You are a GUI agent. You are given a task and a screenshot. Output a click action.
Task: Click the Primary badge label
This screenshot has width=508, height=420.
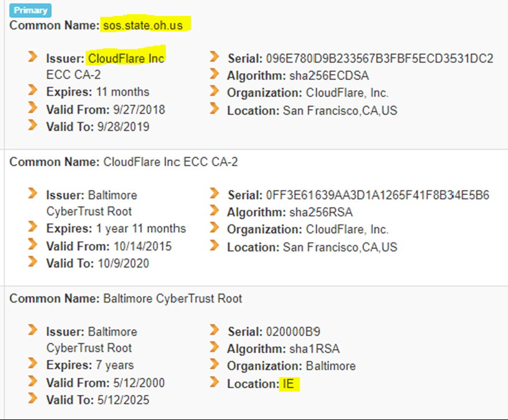pos(31,10)
